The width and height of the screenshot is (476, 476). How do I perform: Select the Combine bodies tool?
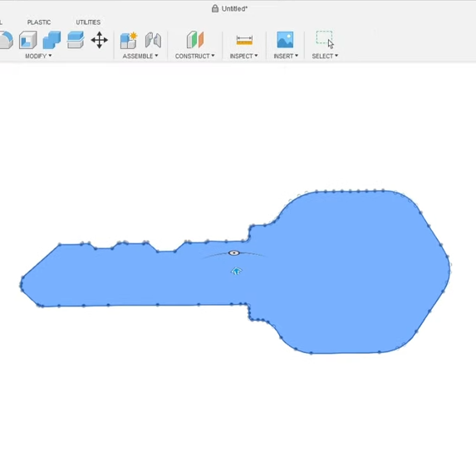tap(52, 40)
